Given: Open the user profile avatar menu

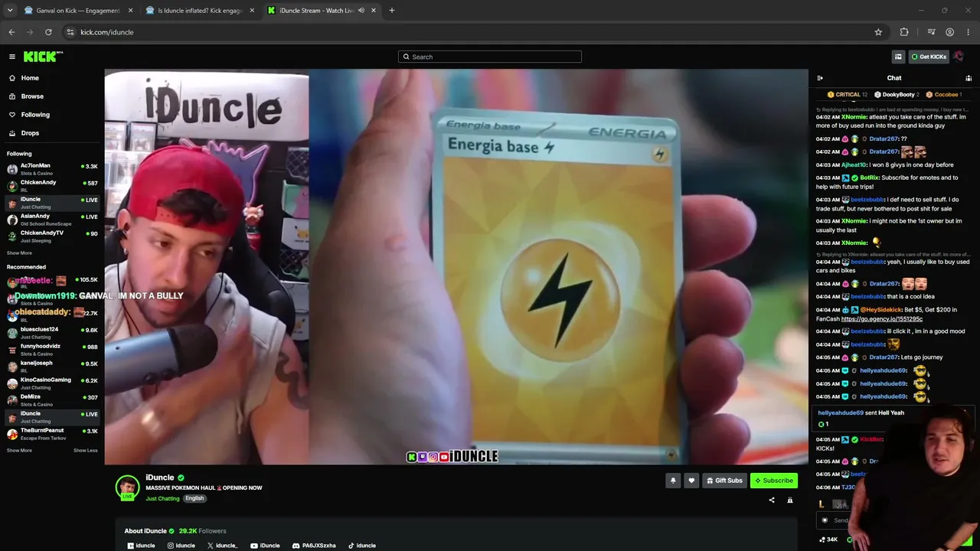Looking at the screenshot, I should tap(959, 57).
